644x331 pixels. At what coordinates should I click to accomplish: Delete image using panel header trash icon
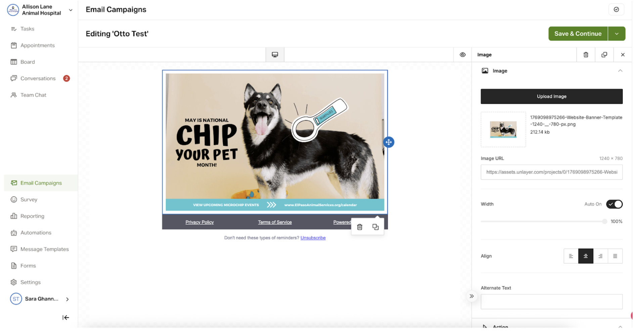[x=586, y=55]
